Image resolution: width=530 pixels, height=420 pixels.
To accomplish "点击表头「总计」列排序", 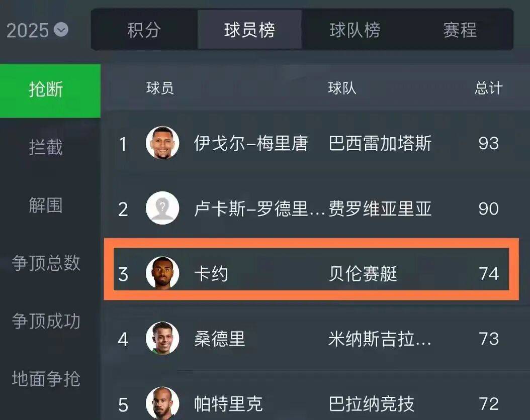I will (489, 87).
